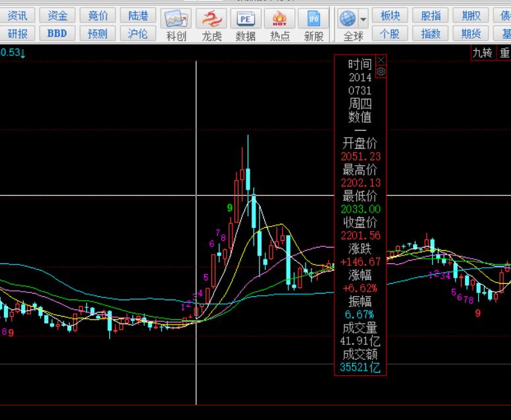Click the 资讯 button
The image size is (511, 420).
pos(17,16)
